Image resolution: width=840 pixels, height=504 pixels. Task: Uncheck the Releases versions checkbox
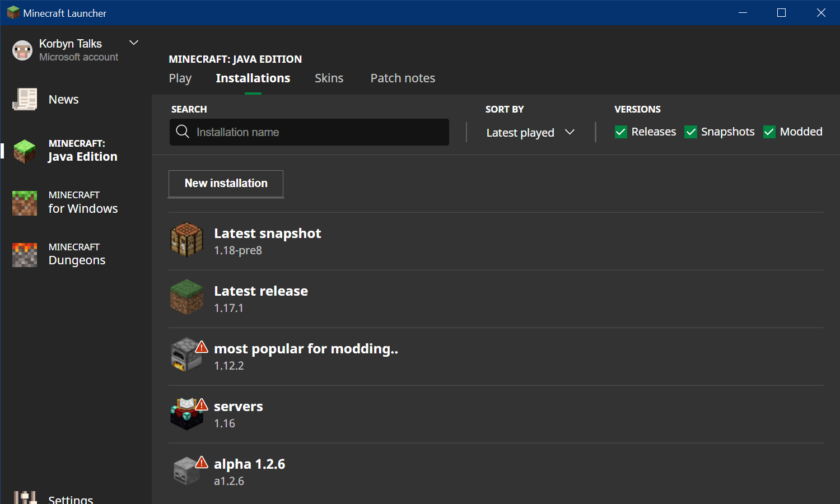click(620, 132)
